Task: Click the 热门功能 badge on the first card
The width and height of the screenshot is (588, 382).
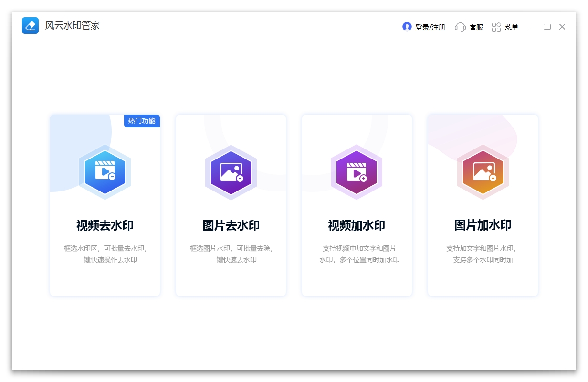Action: point(142,121)
